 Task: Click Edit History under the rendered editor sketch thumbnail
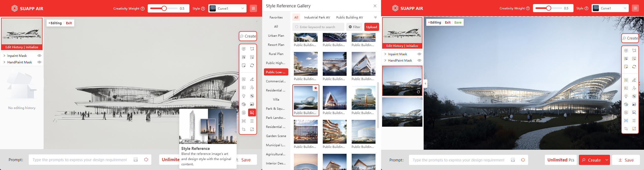(395, 46)
